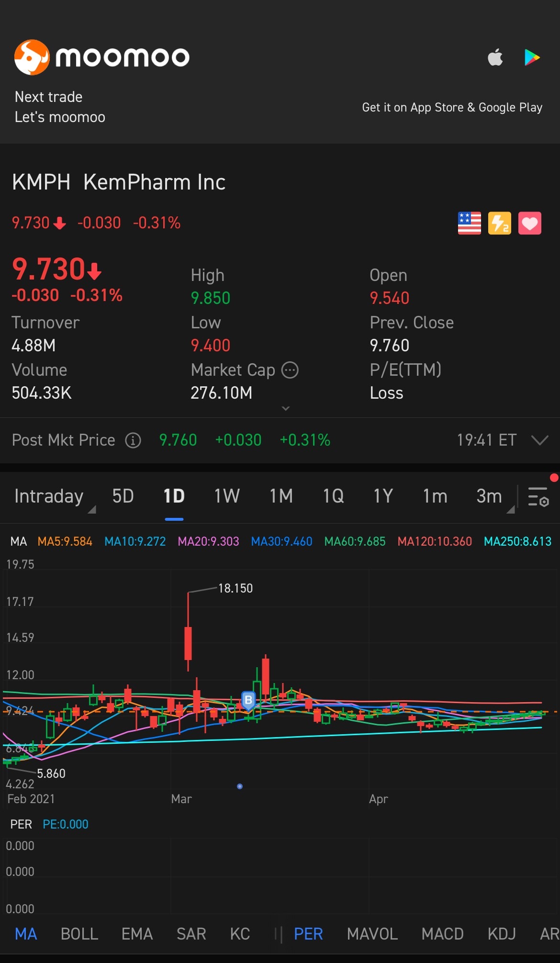
Task: Tap the Turnover 4.88M value
Action: [34, 346]
